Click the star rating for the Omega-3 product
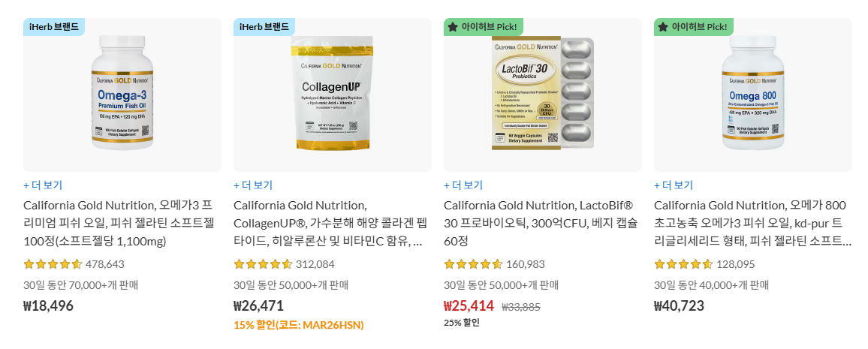 pos(53,264)
